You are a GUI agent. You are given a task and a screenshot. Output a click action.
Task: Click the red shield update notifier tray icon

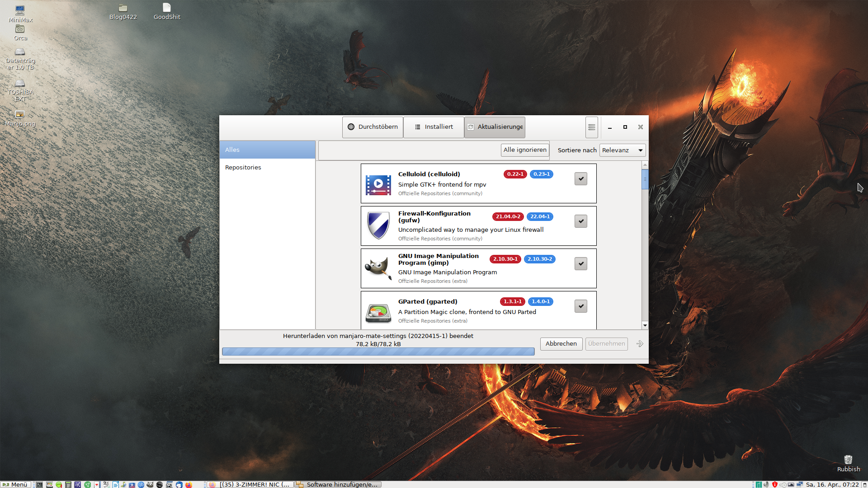click(x=775, y=484)
